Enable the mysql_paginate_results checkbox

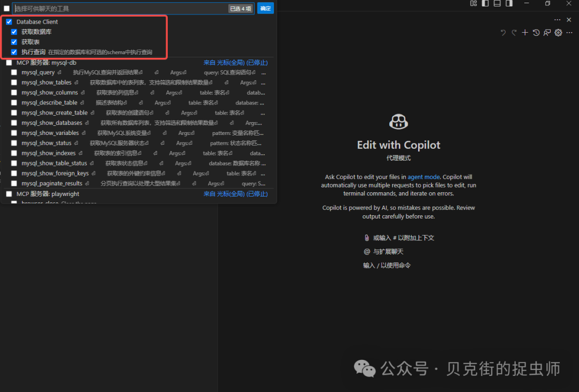14,183
